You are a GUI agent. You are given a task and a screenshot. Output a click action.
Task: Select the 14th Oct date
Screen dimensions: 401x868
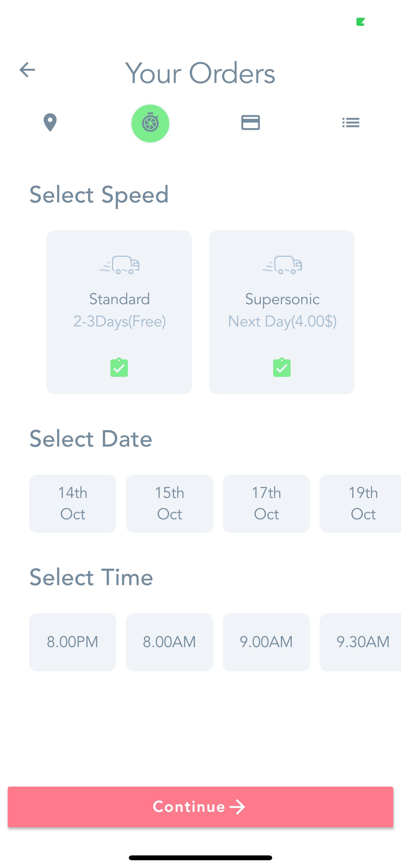tap(72, 503)
